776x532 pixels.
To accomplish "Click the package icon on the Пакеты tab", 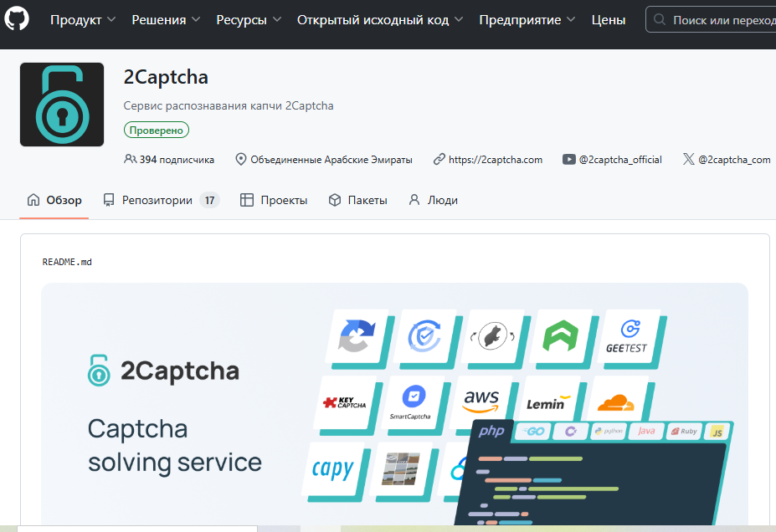I will [334, 200].
